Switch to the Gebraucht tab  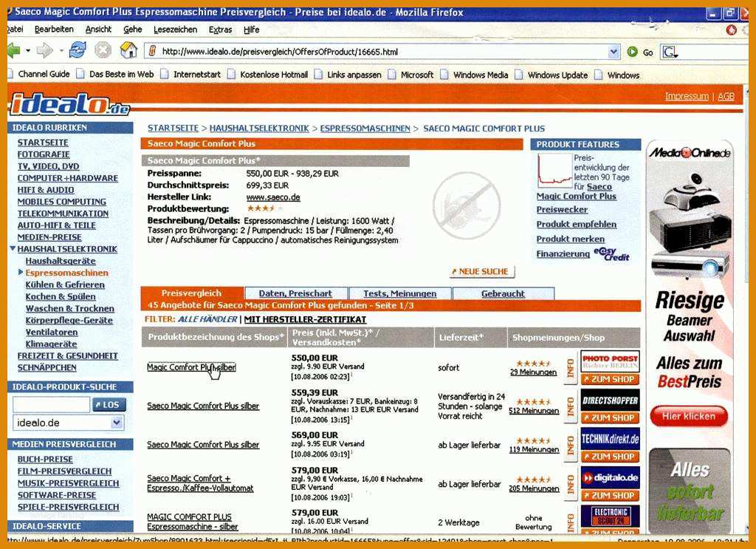point(503,293)
